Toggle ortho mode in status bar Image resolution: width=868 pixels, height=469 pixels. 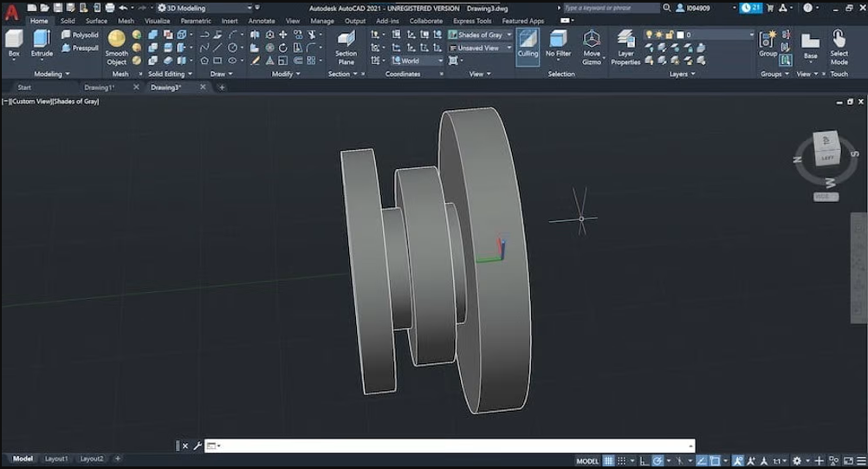pos(644,460)
